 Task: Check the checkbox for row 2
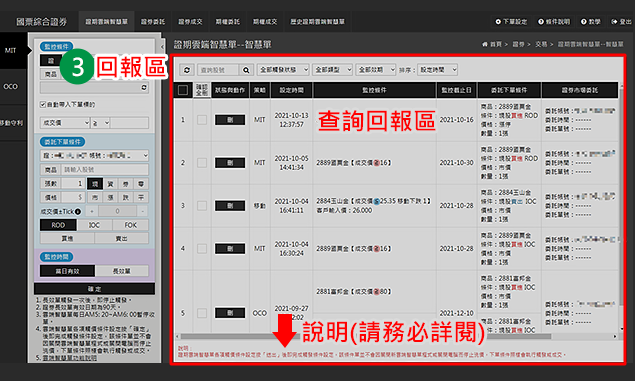coord(202,163)
